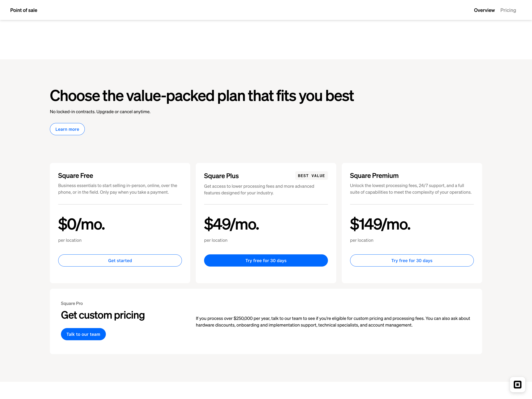Viewport: 532px width, 399px height.
Task: Click the Square Premium heading
Action: (374, 176)
